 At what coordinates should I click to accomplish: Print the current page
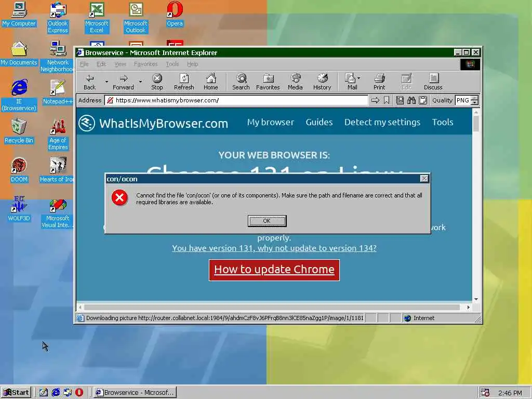(379, 82)
